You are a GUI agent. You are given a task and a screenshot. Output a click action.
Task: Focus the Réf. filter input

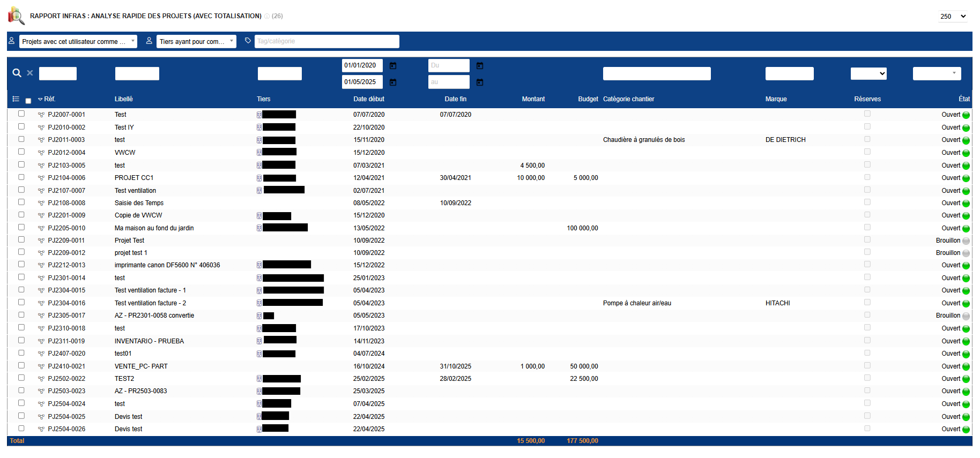point(58,73)
